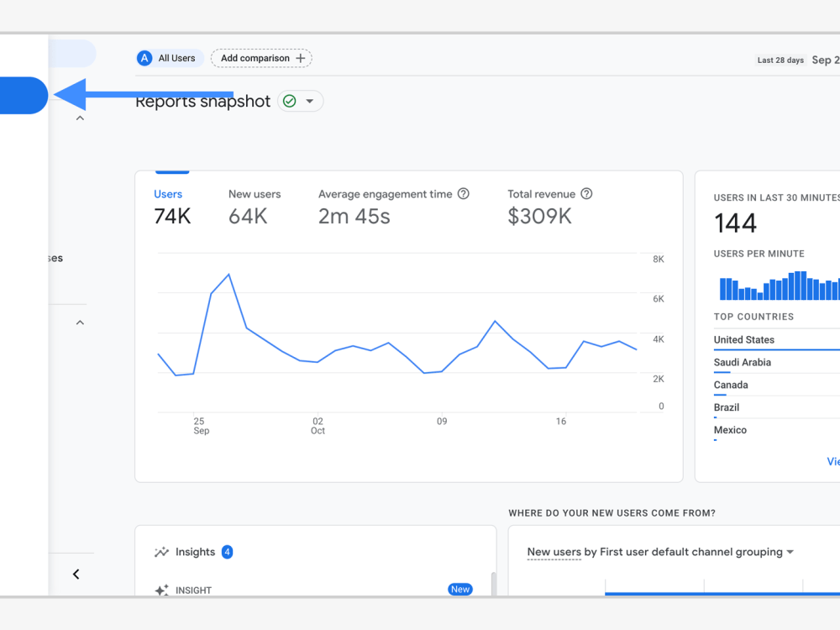Click the Insights count badge showing 4
The image size is (840, 630).
pyautogui.click(x=227, y=552)
